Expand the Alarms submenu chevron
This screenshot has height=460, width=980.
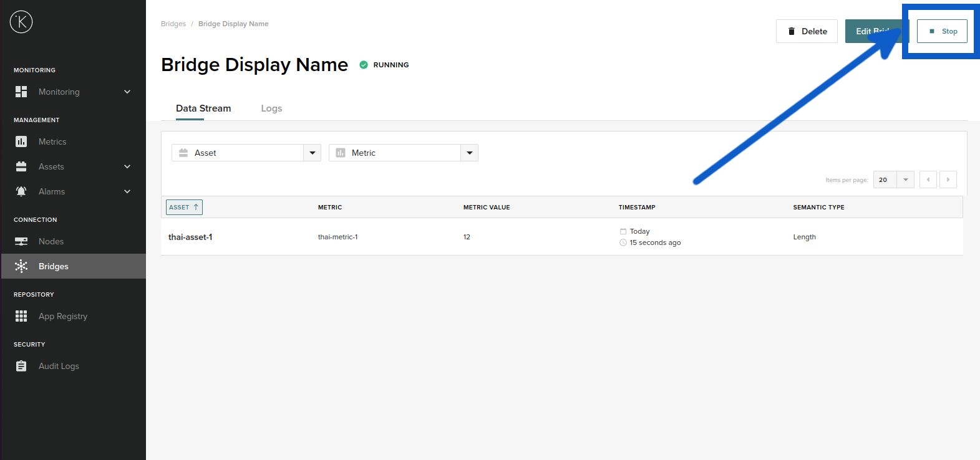click(127, 191)
